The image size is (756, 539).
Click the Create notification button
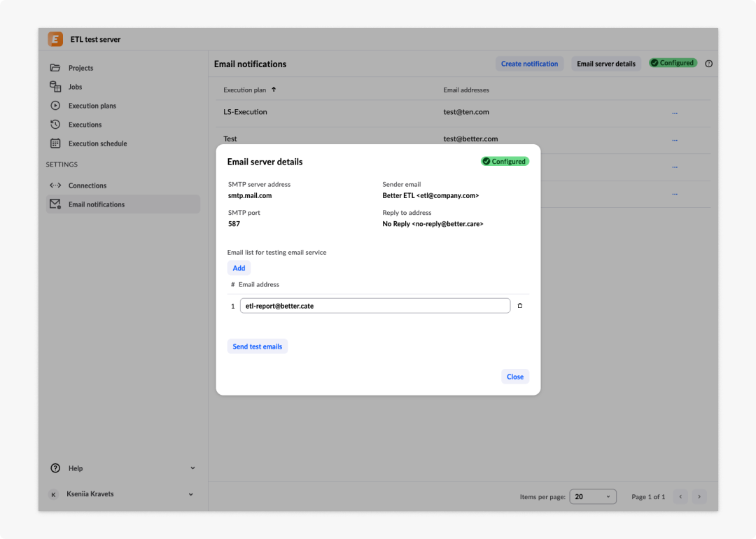[529, 64]
